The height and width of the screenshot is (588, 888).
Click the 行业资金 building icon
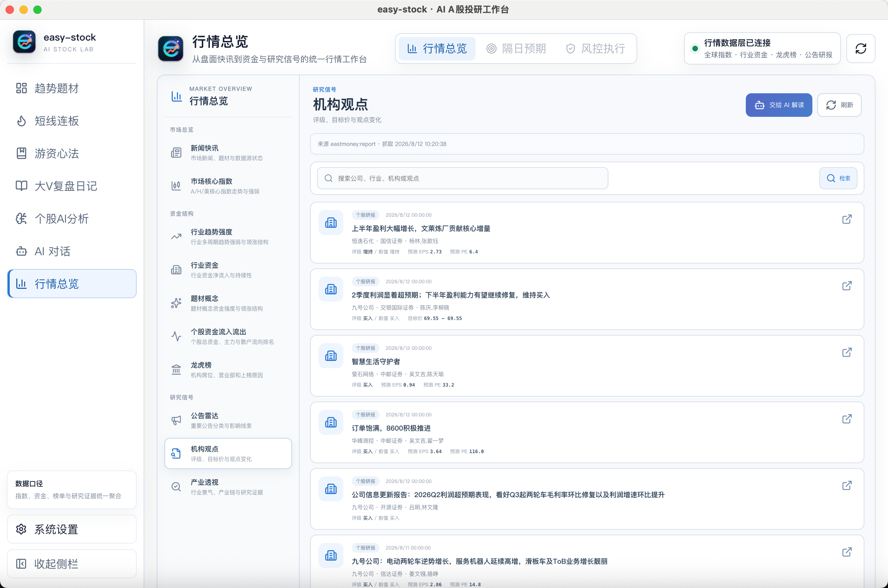[x=176, y=270]
